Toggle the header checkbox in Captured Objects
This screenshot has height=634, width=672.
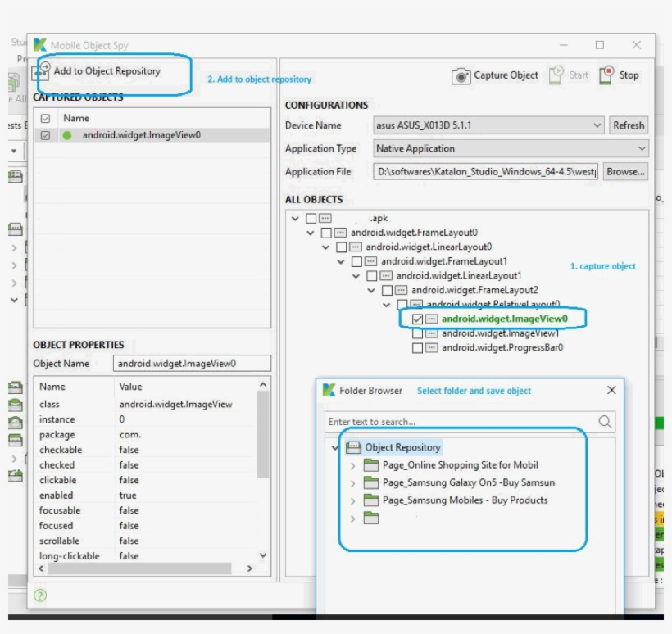(x=46, y=119)
